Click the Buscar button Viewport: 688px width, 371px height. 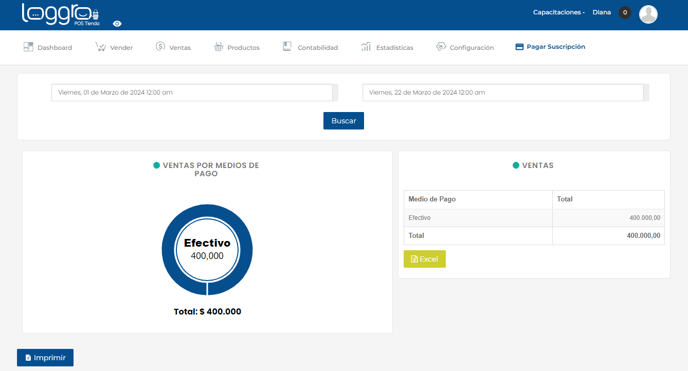point(344,121)
